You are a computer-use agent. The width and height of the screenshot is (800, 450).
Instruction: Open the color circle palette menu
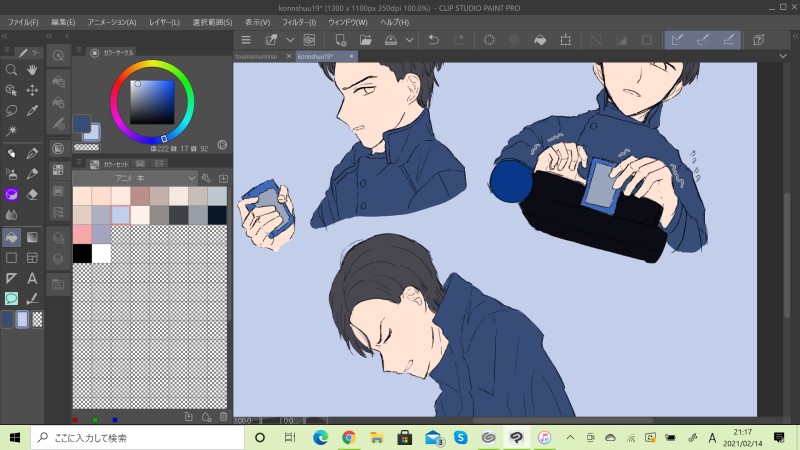pyautogui.click(x=79, y=50)
